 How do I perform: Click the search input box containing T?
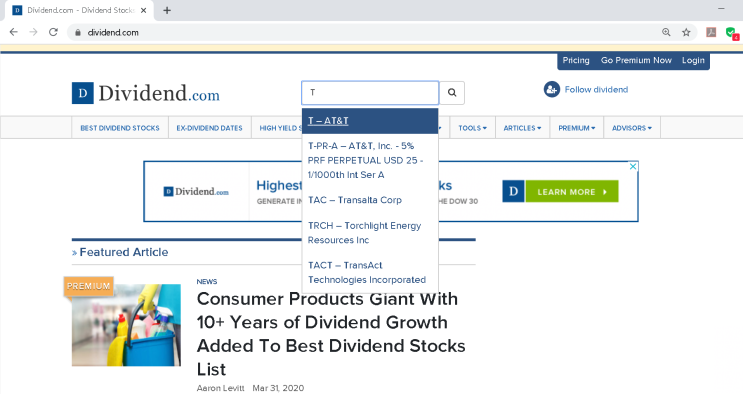(370, 92)
